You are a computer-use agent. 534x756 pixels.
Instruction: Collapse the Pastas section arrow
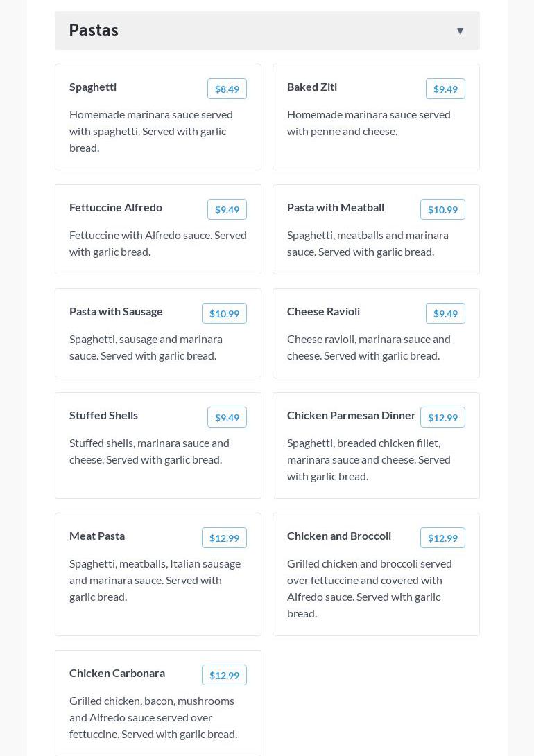click(460, 31)
